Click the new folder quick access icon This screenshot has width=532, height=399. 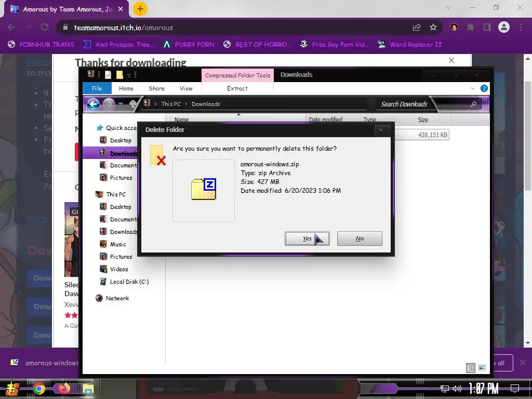pos(119,75)
